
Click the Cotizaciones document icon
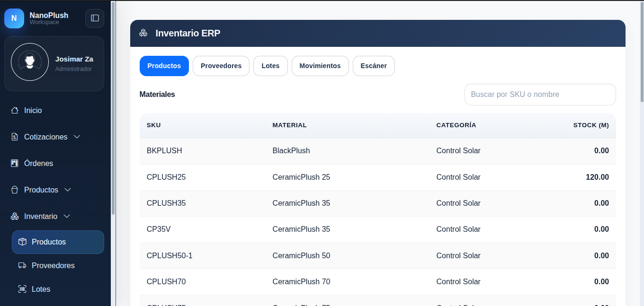coord(15,137)
